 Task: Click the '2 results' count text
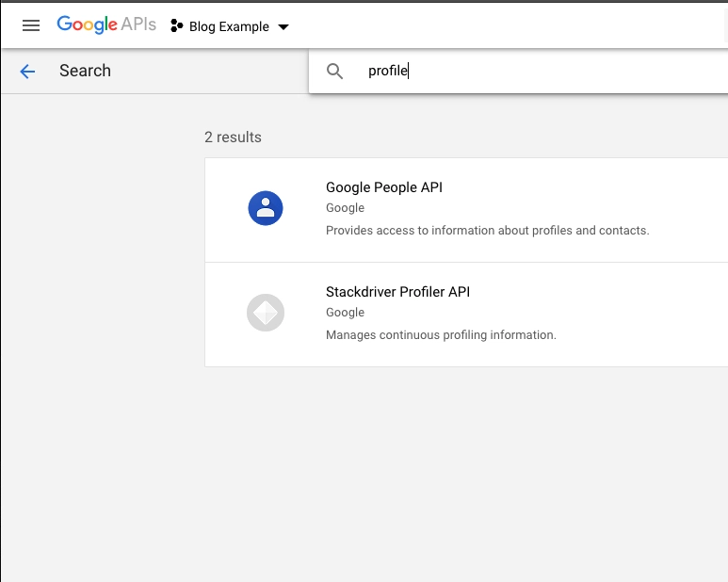[x=233, y=137]
